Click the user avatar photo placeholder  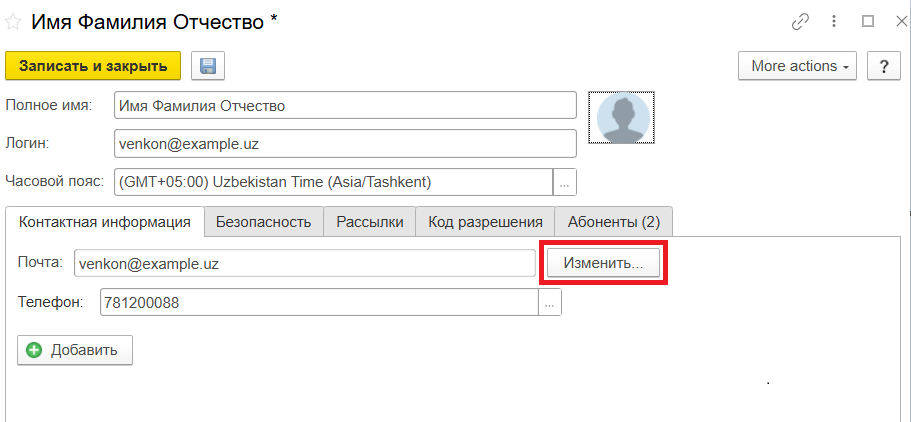(x=622, y=119)
